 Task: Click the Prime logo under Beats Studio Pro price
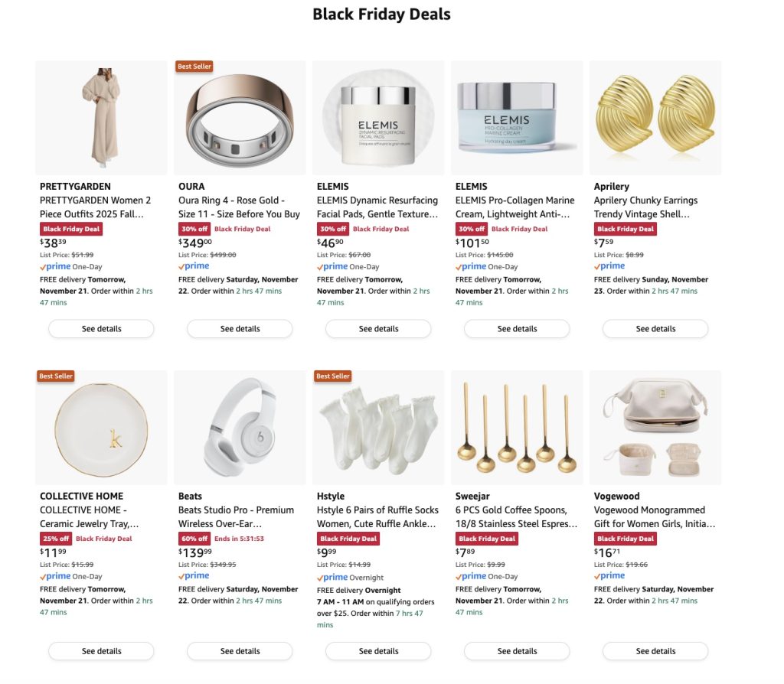point(194,575)
